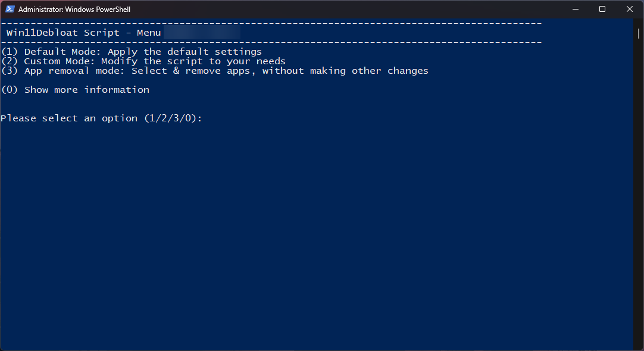This screenshot has height=351, width=644.
Task: Click the dashed separator below the menu heading
Action: click(271, 42)
